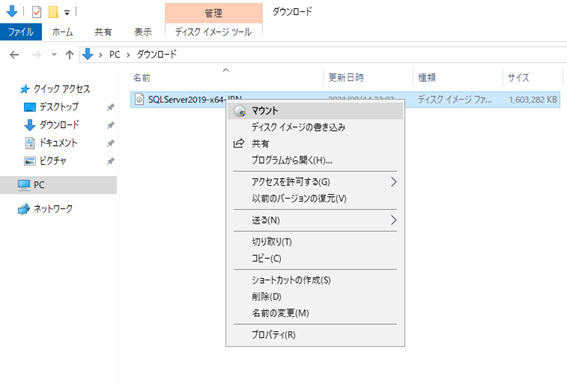Open ピクチャ in the navigation pane
Viewport: 567px width, 386px height.
click(53, 161)
